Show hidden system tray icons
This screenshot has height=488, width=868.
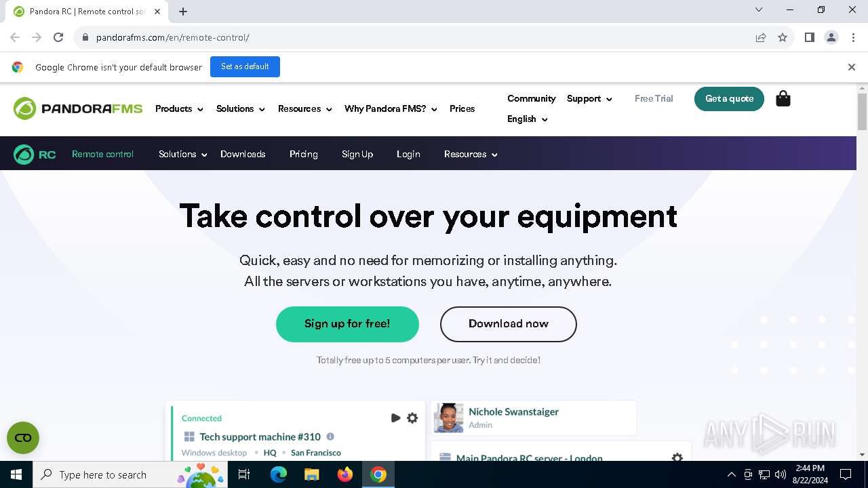(731, 474)
